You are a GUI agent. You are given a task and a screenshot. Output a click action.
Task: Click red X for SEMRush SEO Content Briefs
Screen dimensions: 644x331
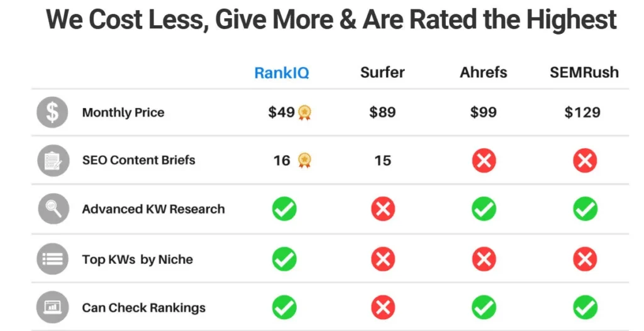pyautogui.click(x=584, y=161)
